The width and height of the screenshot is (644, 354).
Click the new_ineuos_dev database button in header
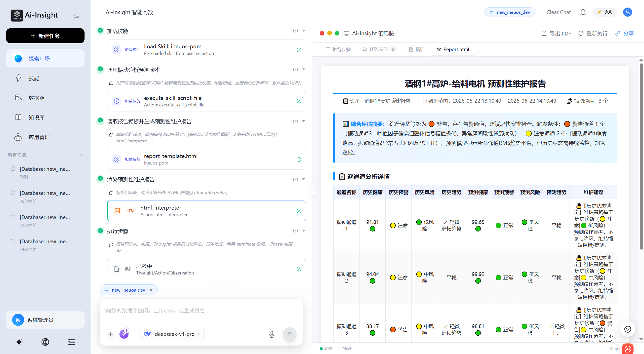[510, 12]
